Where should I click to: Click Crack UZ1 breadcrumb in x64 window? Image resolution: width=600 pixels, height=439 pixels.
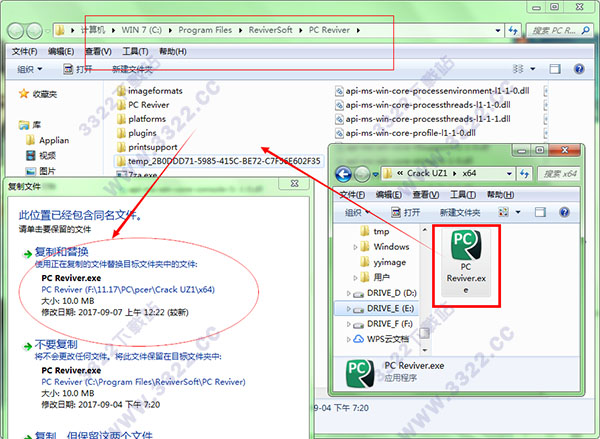pyautogui.click(x=427, y=173)
